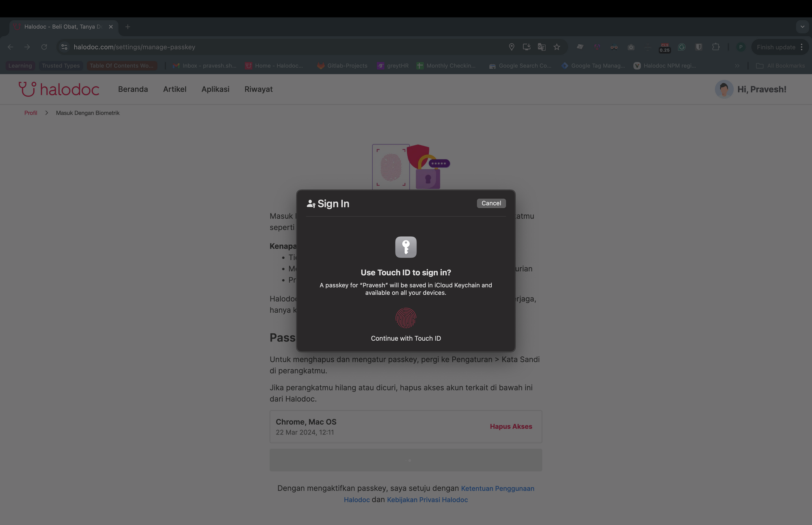This screenshot has width=812, height=525.
Task: Click the halodoc logo
Action: click(59, 89)
